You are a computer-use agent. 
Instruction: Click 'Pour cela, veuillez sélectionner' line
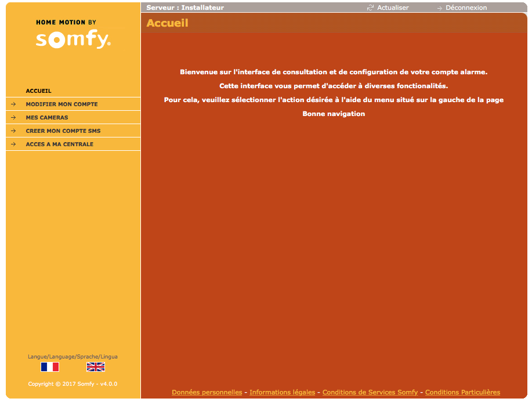[x=334, y=100]
